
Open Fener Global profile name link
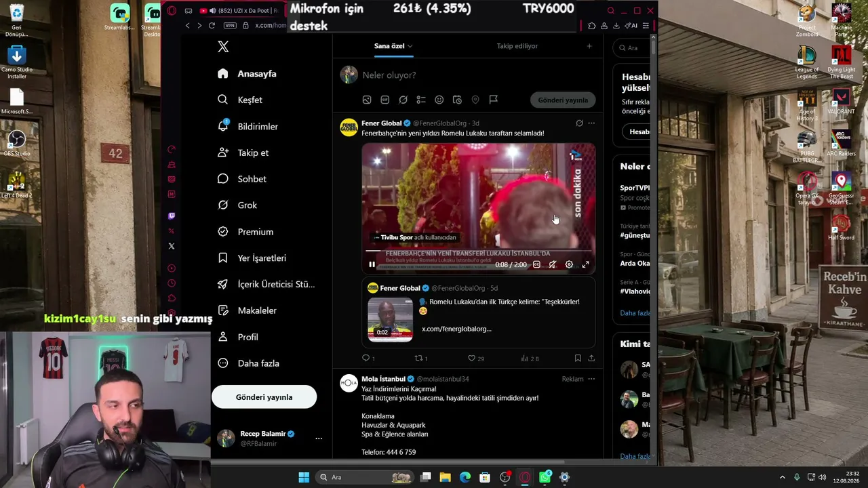tap(381, 123)
